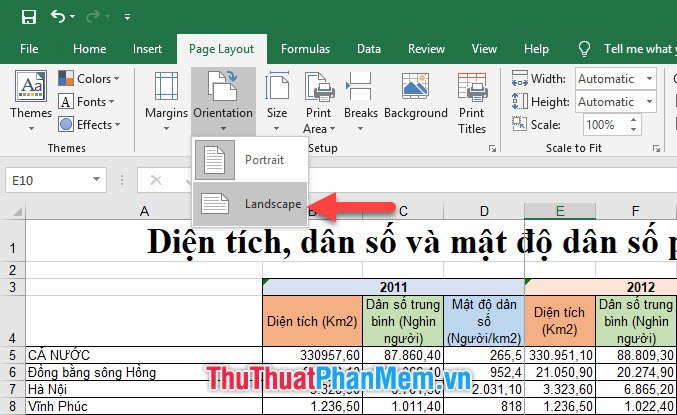Click the Cancel X in formula bar
677x415 pixels.
click(x=156, y=180)
